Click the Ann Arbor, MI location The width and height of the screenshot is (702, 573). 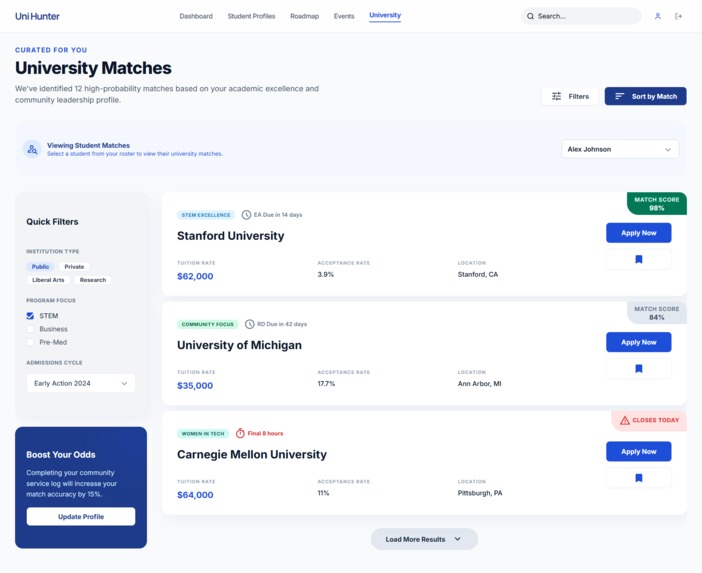click(x=479, y=384)
